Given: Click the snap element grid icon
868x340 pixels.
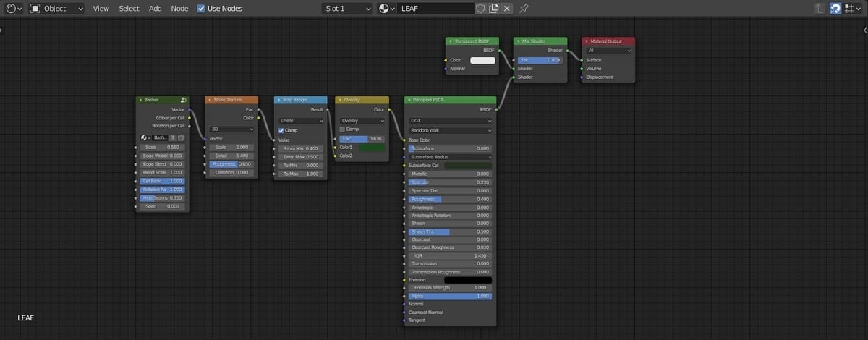Looking at the screenshot, I should pos(849,8).
